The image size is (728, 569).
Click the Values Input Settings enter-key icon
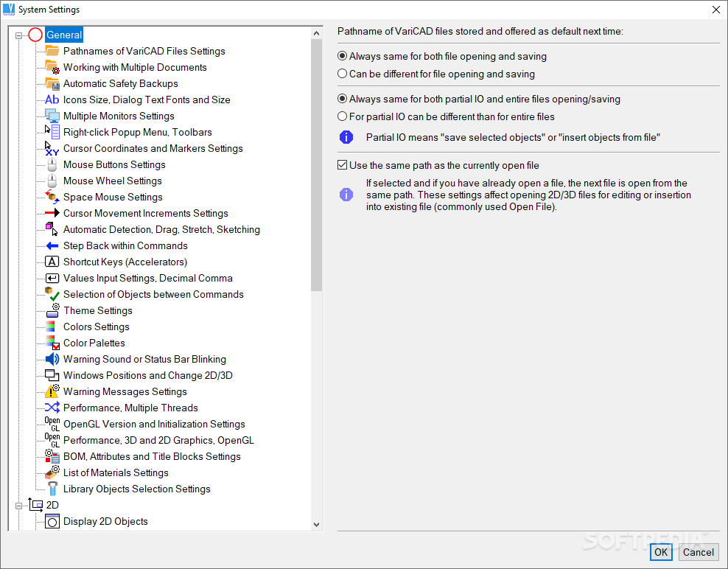tap(52, 278)
